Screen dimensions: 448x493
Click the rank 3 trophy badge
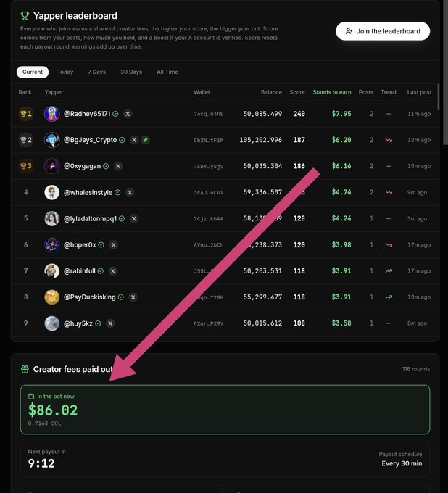[x=26, y=166]
